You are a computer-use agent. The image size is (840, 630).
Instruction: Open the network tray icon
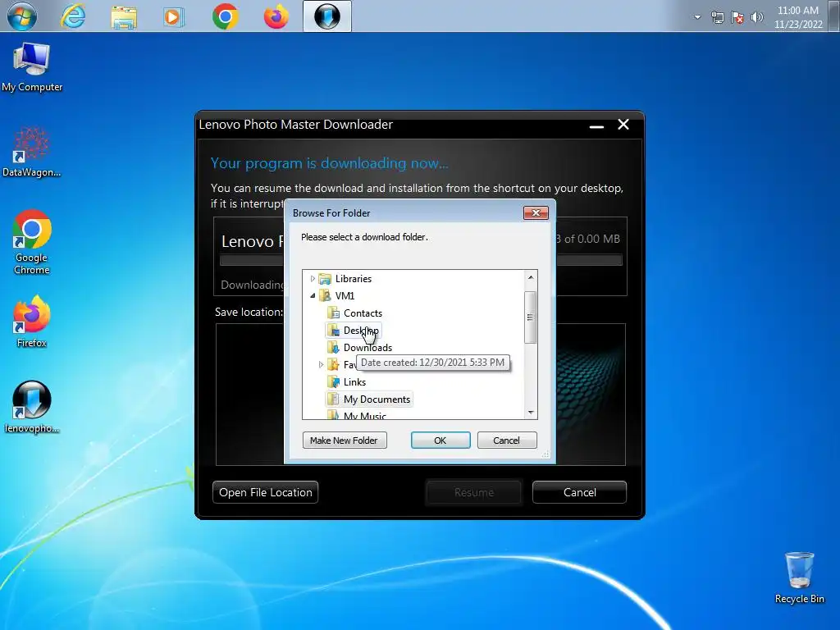coord(717,18)
